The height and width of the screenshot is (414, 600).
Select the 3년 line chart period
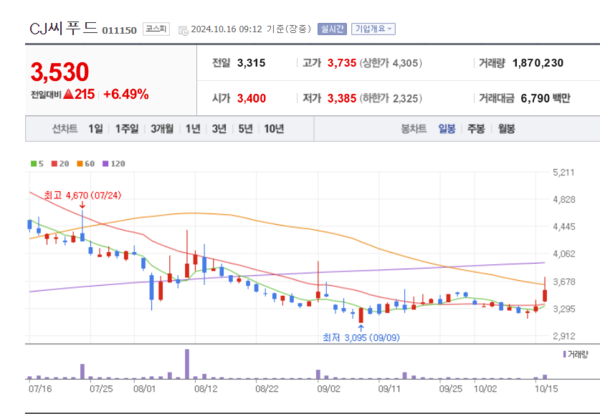(x=219, y=129)
